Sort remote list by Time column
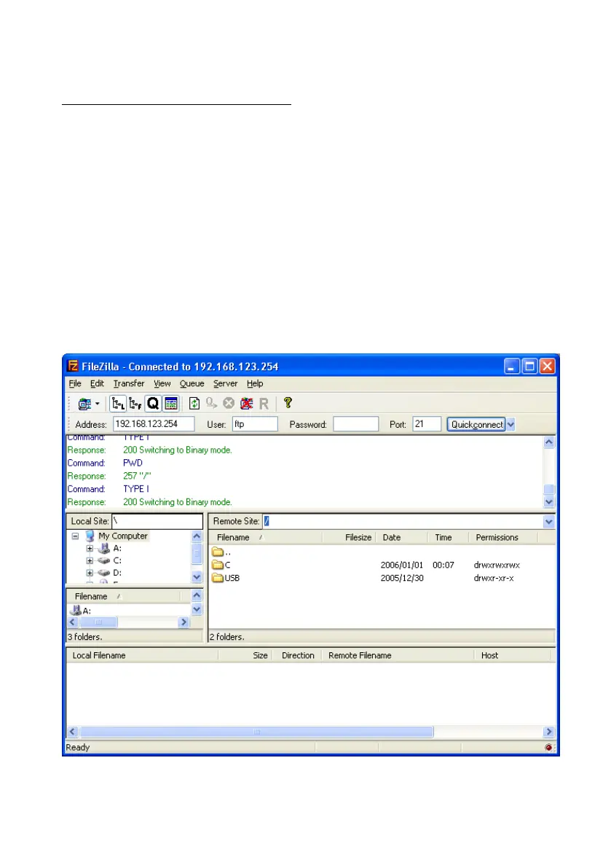Screen dimensions: 611x868 click(449, 538)
